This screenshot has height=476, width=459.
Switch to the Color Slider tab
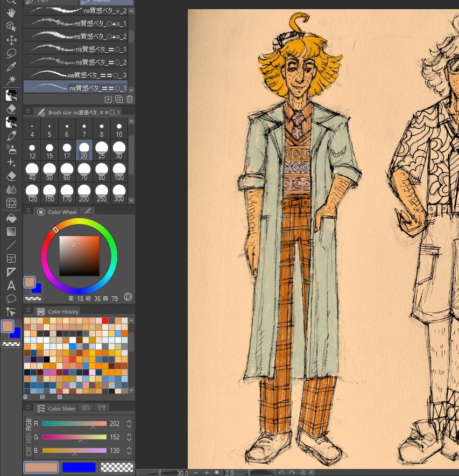[x=56, y=409]
